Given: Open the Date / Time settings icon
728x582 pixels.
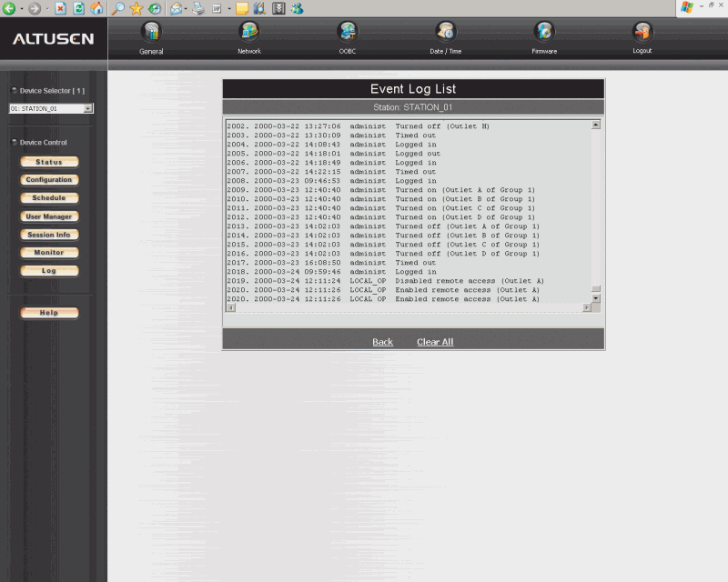Looking at the screenshot, I should click(446, 33).
